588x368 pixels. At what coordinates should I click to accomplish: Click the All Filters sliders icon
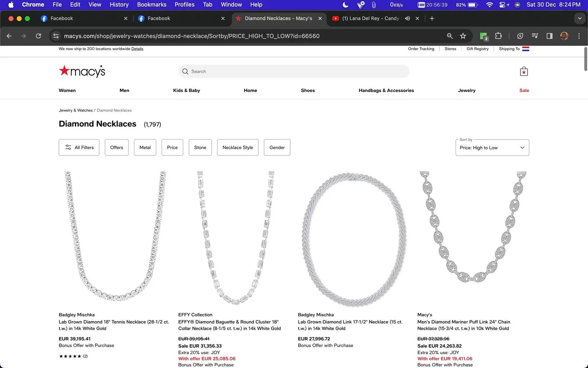68,147
